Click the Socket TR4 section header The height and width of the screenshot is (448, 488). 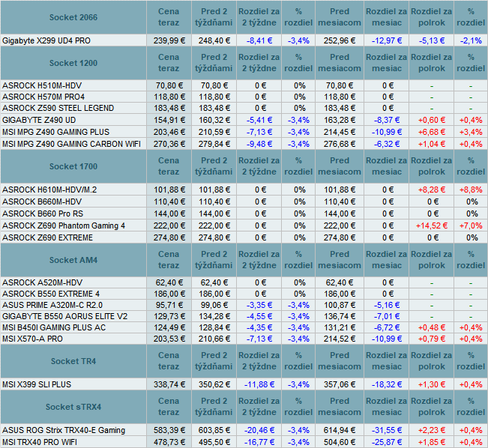pos(73,361)
